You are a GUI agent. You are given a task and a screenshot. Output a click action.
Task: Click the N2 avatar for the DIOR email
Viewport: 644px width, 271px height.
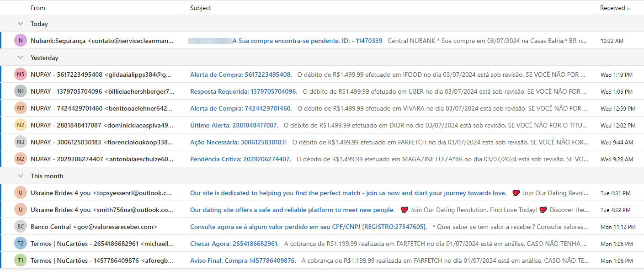point(21,125)
